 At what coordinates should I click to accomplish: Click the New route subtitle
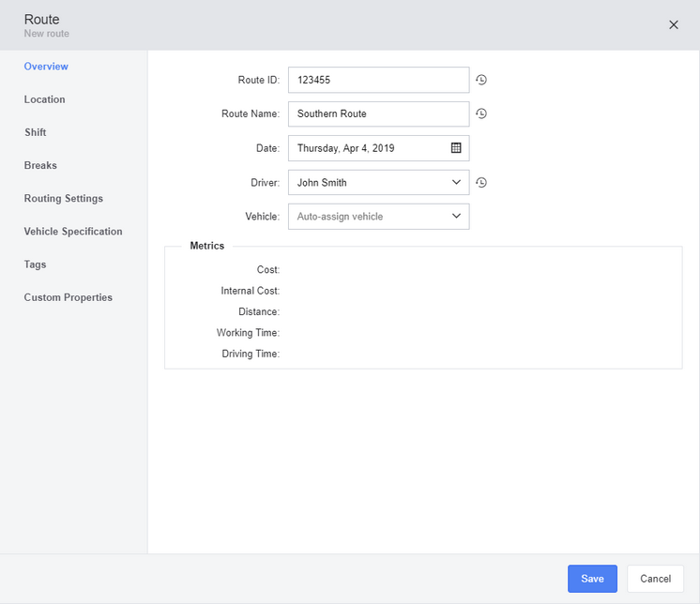46,34
